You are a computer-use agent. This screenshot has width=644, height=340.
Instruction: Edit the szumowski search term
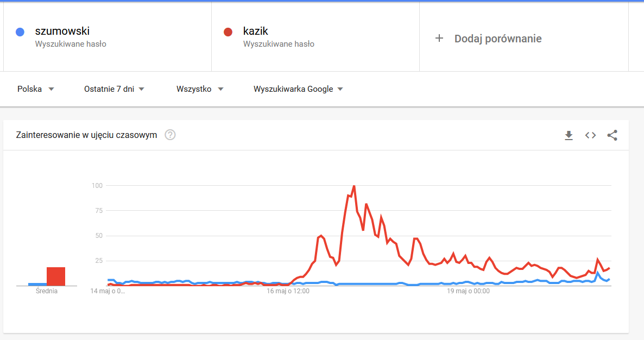click(62, 31)
